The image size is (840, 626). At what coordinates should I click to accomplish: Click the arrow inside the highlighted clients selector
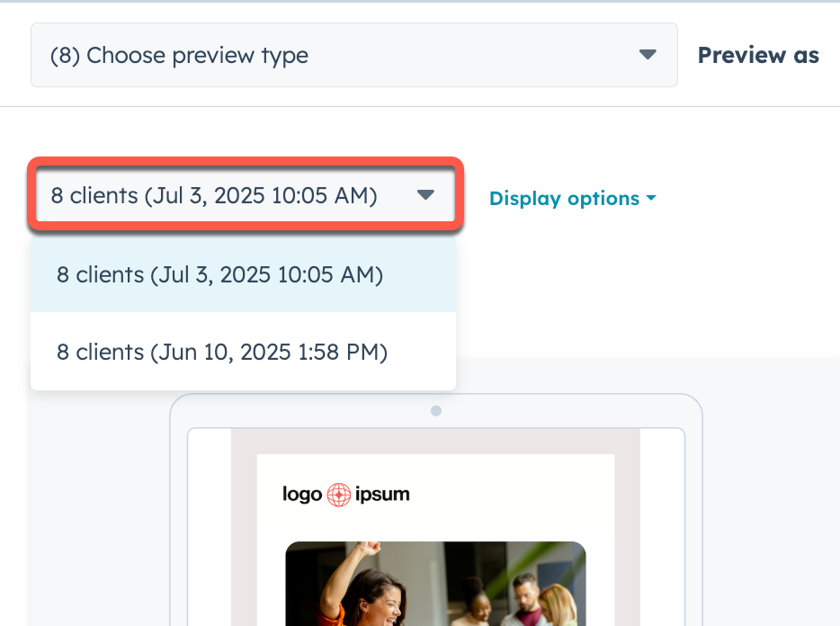point(425,194)
